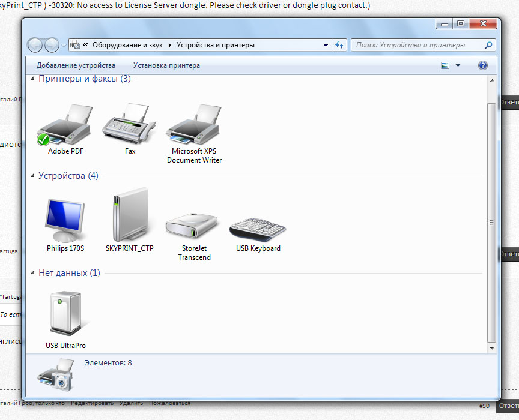The image size is (519, 420).
Task: Close the Devices and Printers window
Action: click(483, 24)
